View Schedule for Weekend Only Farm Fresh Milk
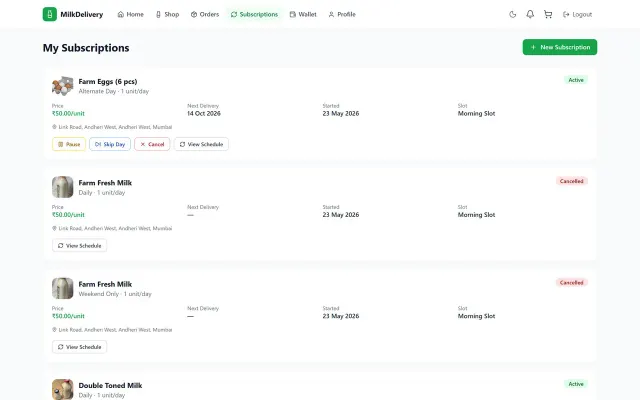This screenshot has height=400, width=640. (x=80, y=347)
